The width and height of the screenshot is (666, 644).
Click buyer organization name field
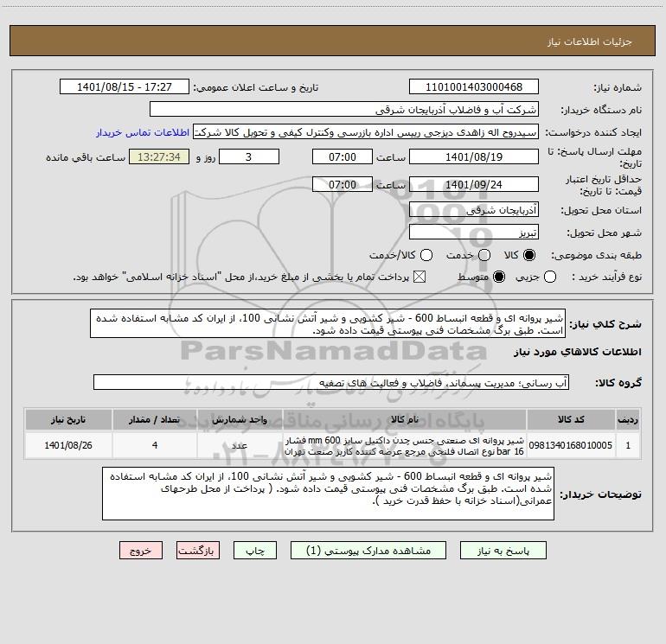(x=344, y=109)
